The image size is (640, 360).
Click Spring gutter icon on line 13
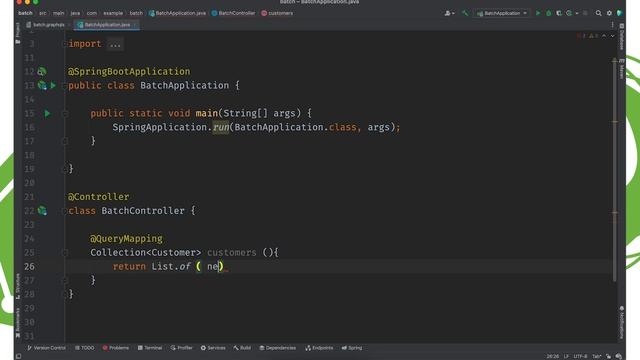[x=42, y=85]
